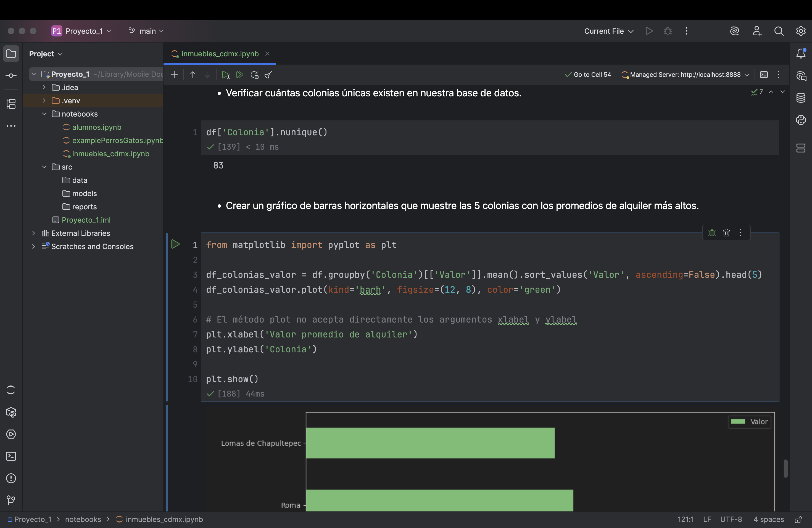Open Proyecto_1 project dropdown
Image resolution: width=812 pixels, height=528 pixels.
(x=81, y=31)
